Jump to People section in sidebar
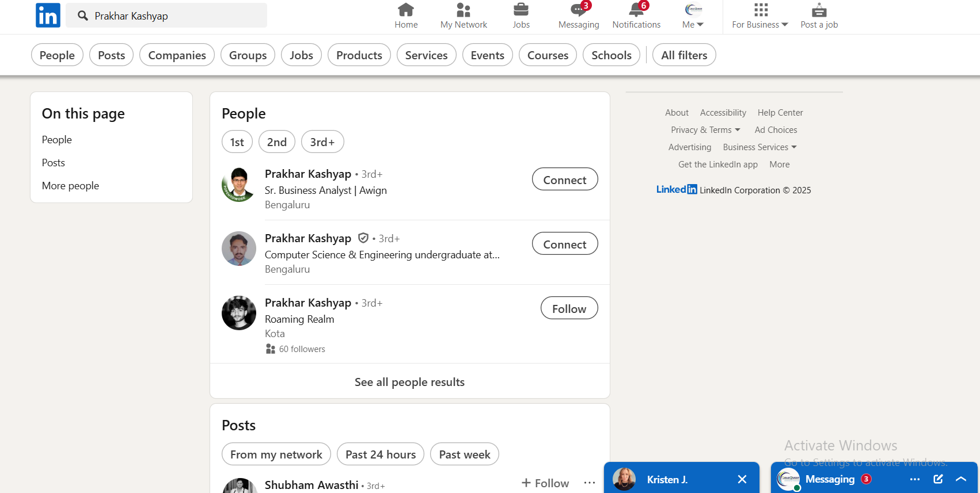This screenshot has height=493, width=980. [x=57, y=140]
